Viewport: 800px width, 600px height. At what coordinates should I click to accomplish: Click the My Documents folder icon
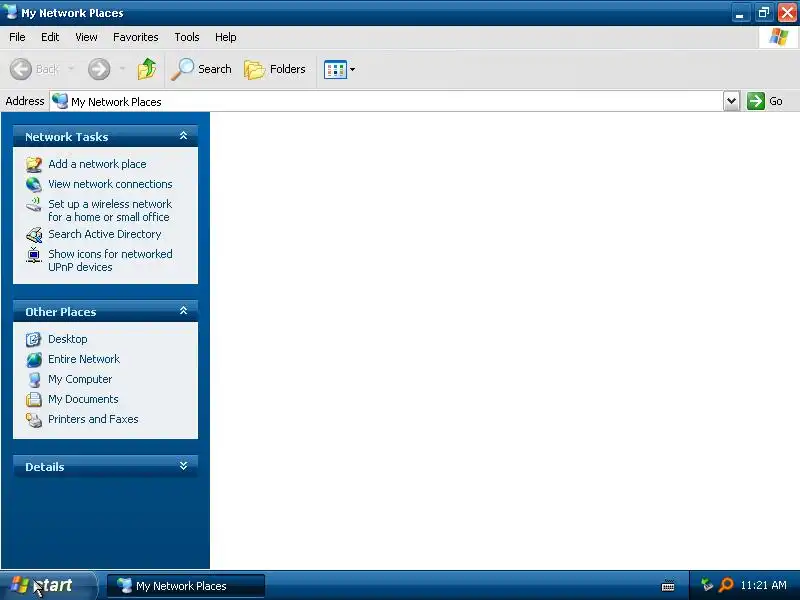point(34,399)
